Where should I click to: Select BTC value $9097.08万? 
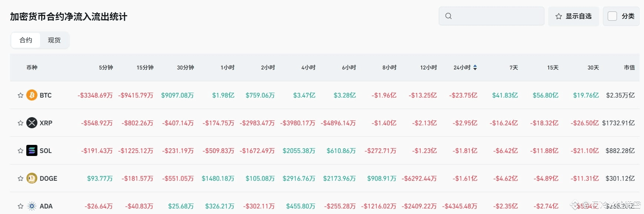[x=177, y=95]
